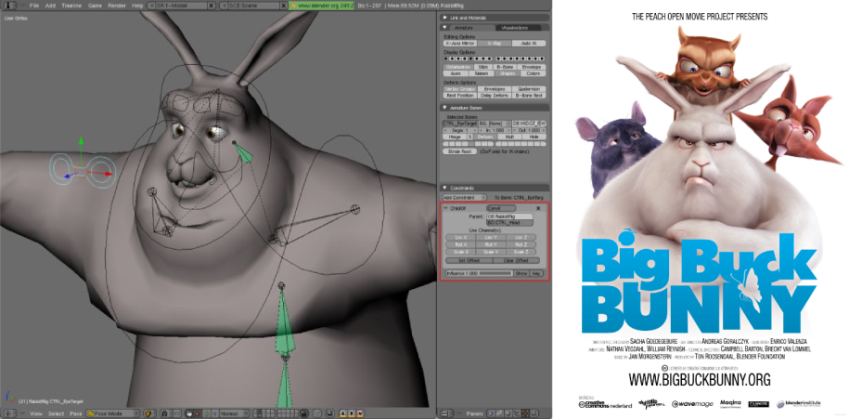Screen dimensions: 849x419
Task: Adjust the Segm bone segments stepper
Action: click(461, 130)
